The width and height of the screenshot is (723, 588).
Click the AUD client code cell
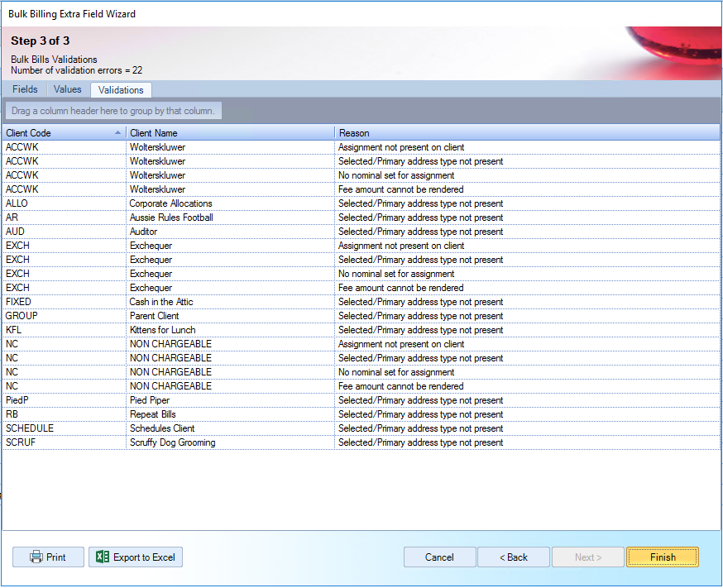coord(64,232)
